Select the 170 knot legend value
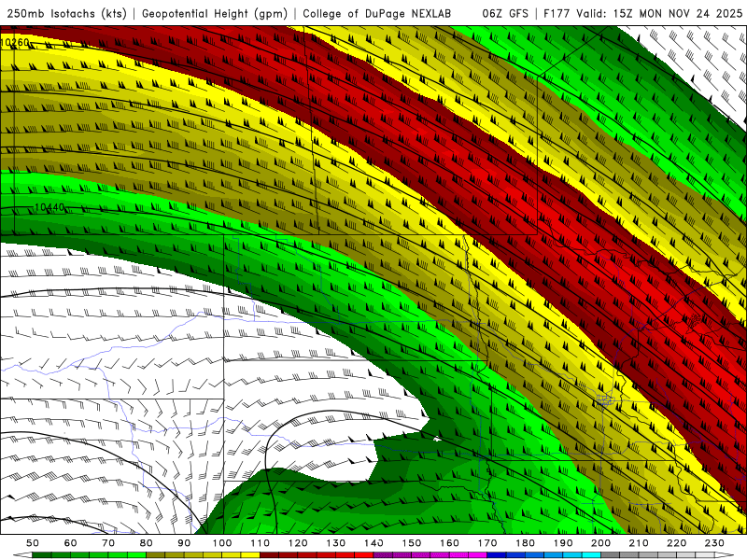 tap(487, 543)
